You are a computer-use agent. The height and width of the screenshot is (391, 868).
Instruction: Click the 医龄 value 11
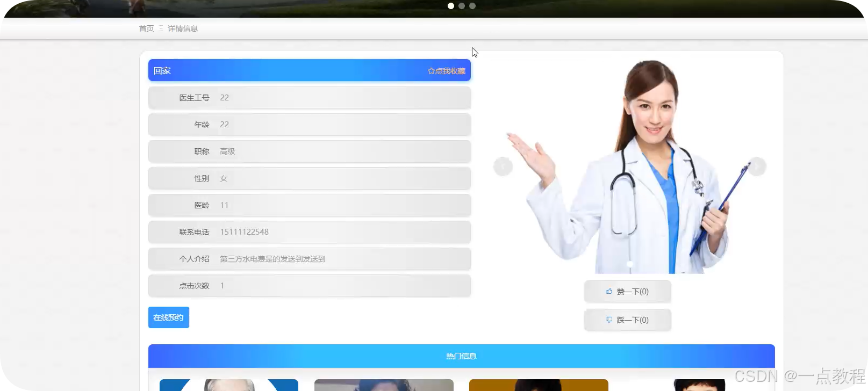click(x=224, y=205)
